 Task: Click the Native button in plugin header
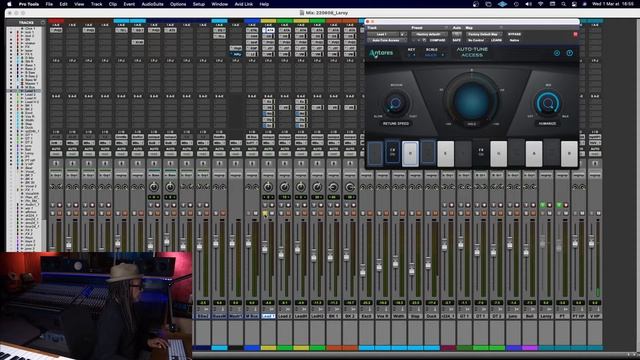pos(514,40)
